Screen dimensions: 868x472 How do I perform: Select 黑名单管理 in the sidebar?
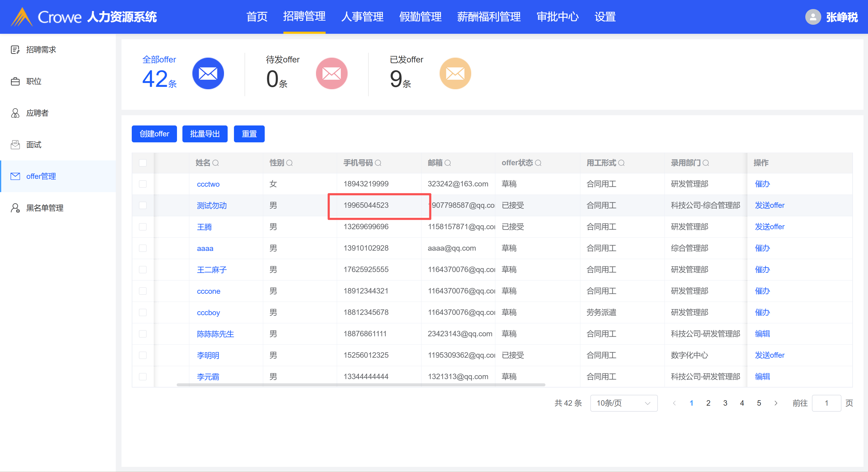click(x=45, y=208)
